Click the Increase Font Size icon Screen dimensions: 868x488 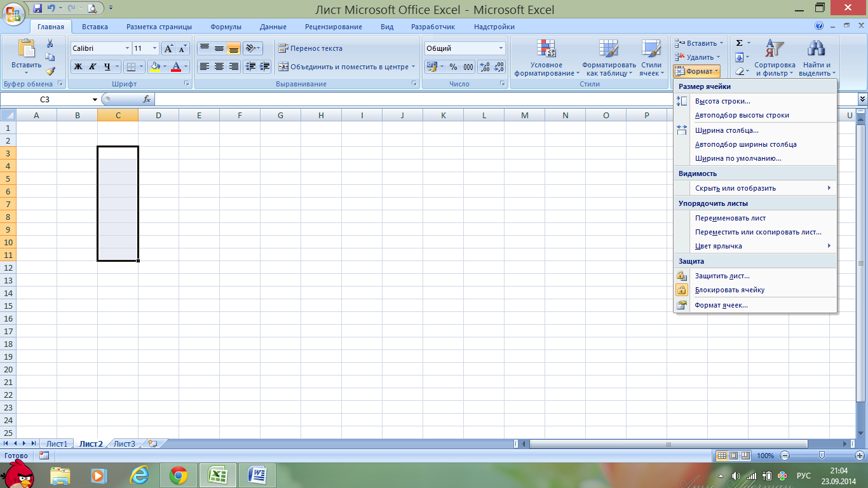(168, 48)
